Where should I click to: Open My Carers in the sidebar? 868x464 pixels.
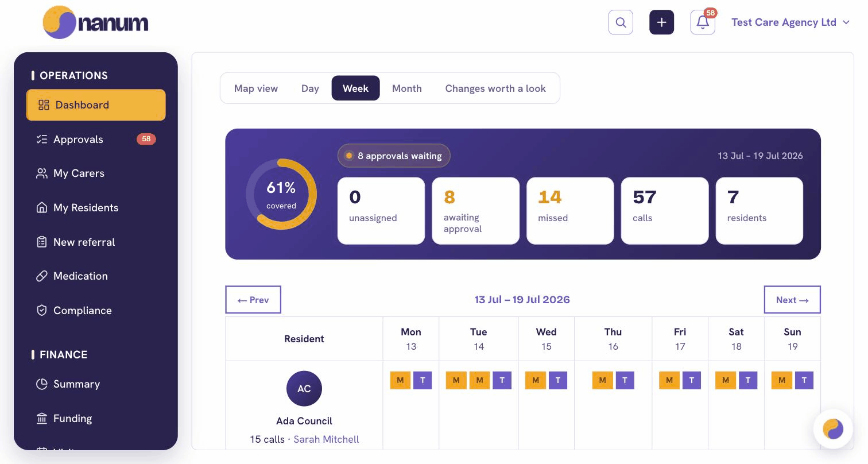coord(96,173)
